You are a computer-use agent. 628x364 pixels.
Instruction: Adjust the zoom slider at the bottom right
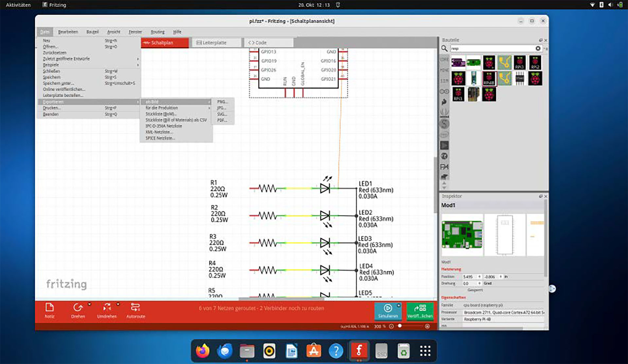[x=400, y=326]
